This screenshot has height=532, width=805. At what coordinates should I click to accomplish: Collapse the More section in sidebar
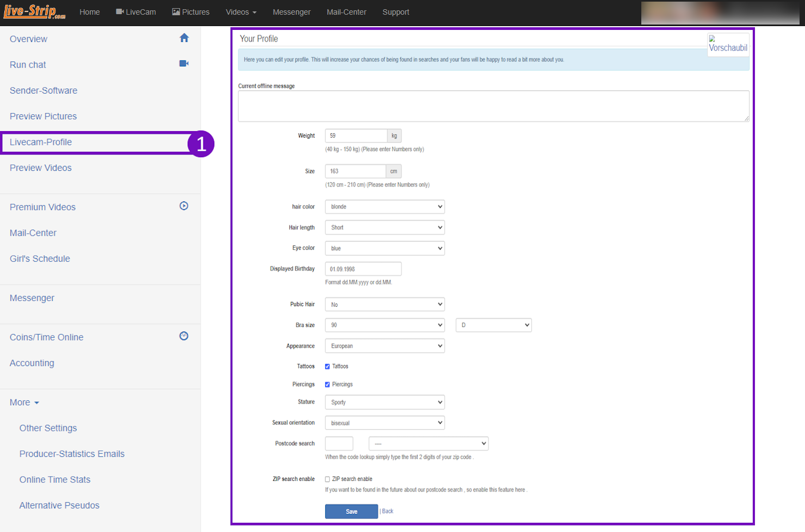24,403
